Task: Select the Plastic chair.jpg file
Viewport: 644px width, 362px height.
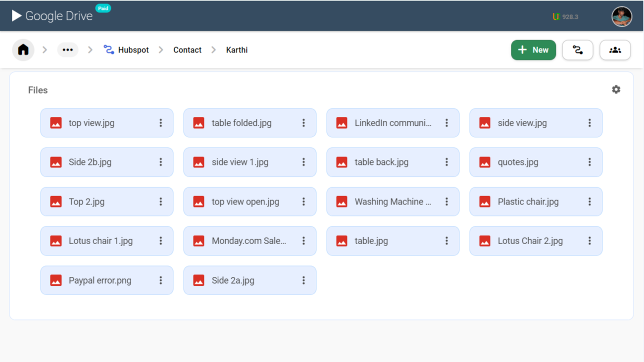Action: coord(528,202)
